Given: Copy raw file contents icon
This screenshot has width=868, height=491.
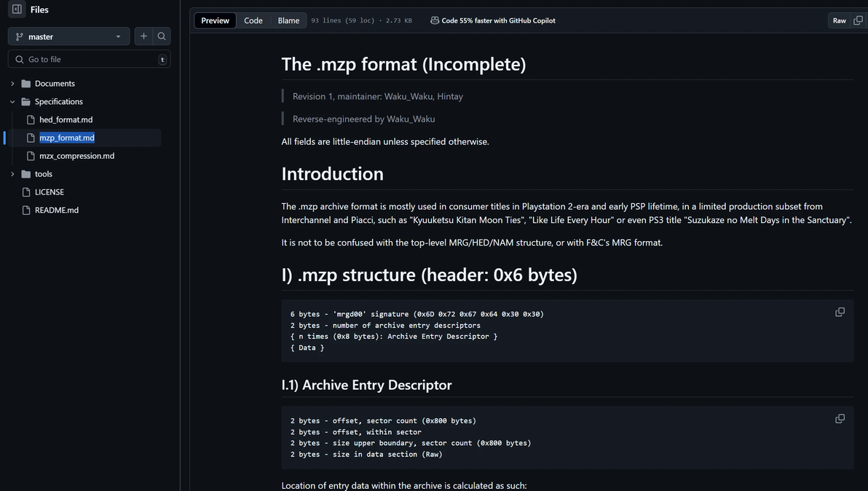Looking at the screenshot, I should coord(858,20).
